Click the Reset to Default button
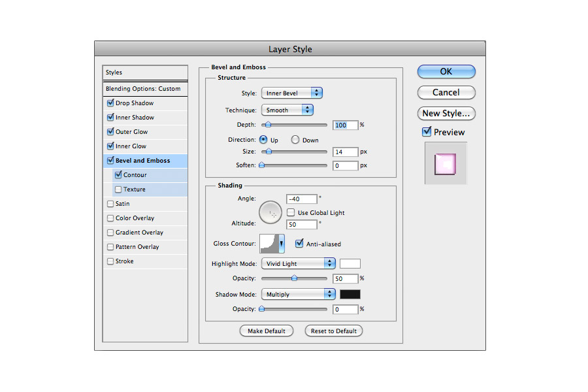Image resolution: width=588 pixels, height=392 pixels. point(334,331)
